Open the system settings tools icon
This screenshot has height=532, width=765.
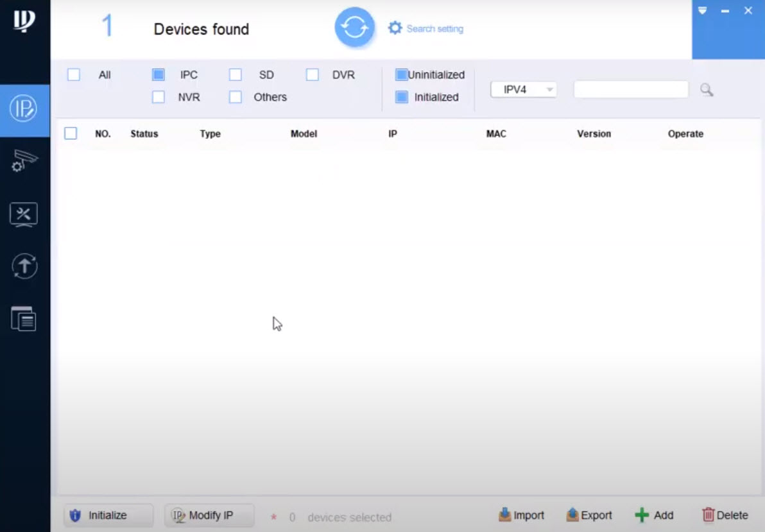pos(24,214)
